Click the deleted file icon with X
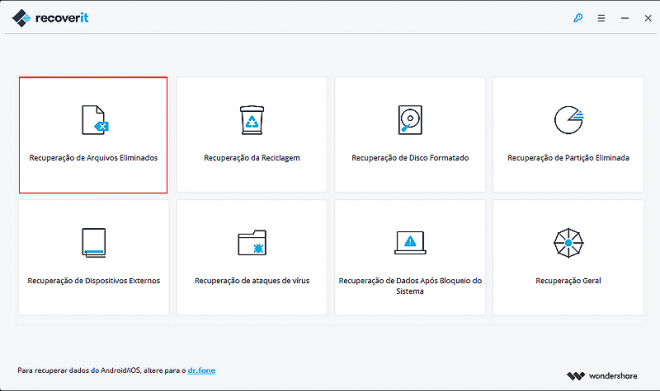Screen dimensions: 660x391 tap(95, 120)
